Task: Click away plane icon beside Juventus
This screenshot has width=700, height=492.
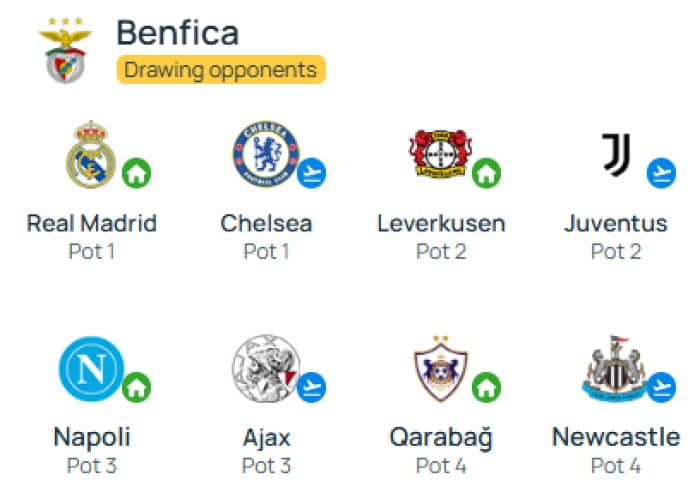Action: (x=662, y=173)
